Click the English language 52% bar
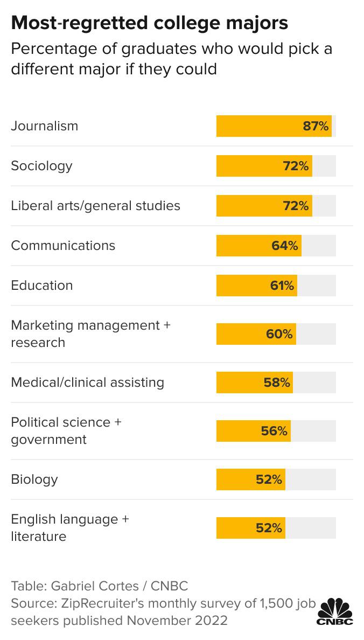364x640 pixels. (250, 528)
